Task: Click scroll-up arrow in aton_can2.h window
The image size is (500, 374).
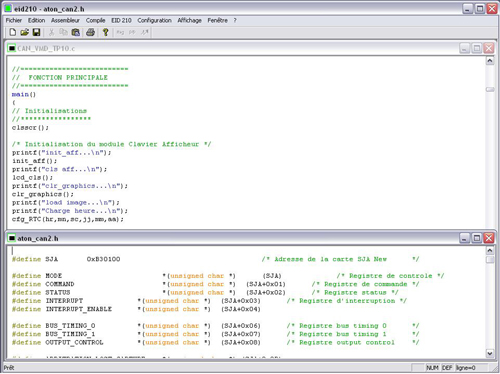Action: coord(490,250)
